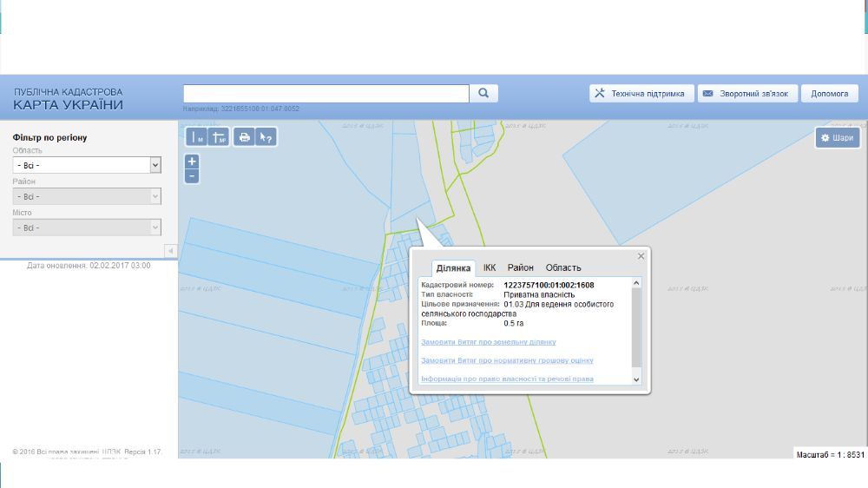Click the cadastral number search field
The height and width of the screenshot is (488, 868).
(326, 93)
